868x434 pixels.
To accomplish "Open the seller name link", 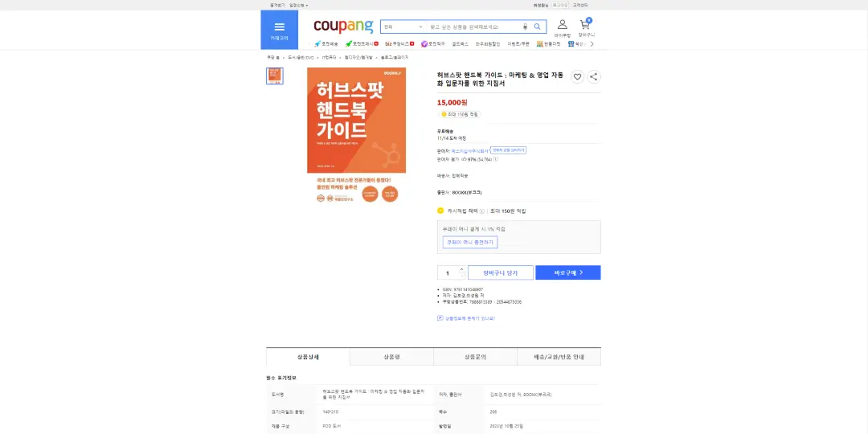I will point(470,150).
